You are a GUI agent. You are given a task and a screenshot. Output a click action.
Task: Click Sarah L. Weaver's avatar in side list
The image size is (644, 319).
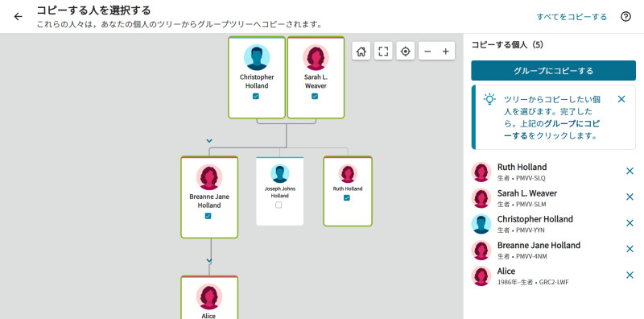tap(481, 197)
